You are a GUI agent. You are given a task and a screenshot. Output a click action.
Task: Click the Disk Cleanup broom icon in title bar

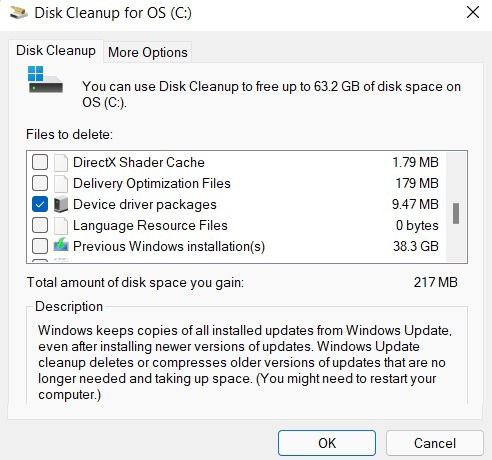tap(19, 13)
